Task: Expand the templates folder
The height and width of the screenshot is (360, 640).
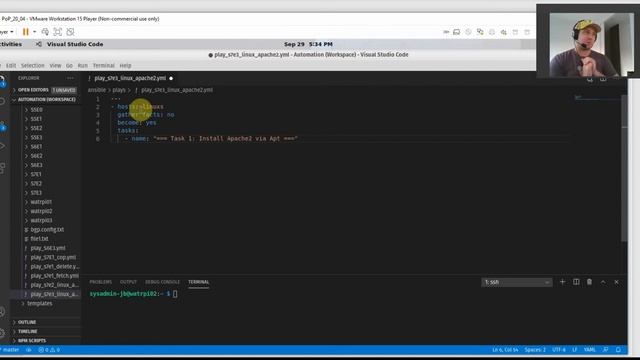Action: click(x=39, y=303)
